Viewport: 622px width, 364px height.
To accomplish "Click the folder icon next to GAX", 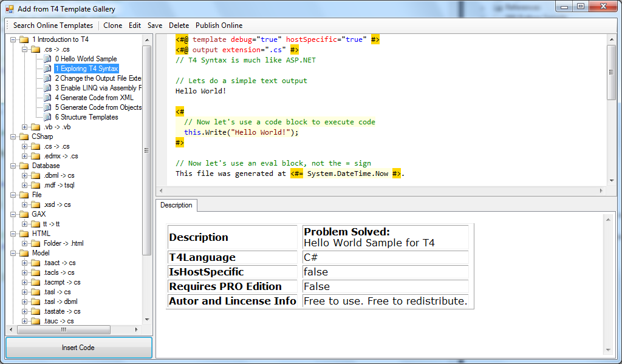I will tap(24, 214).
